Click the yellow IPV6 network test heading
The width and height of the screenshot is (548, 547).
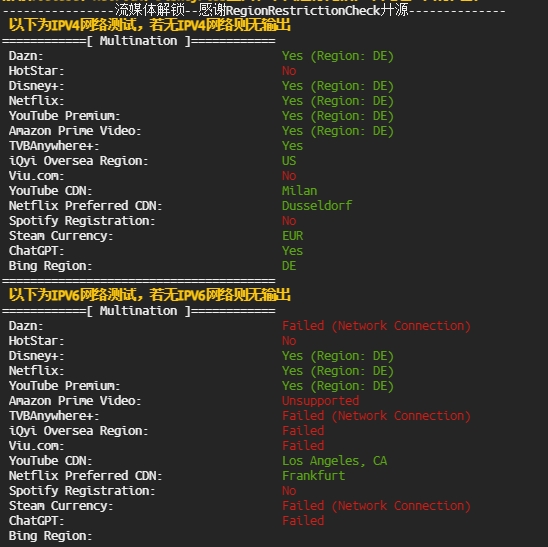tap(150, 295)
